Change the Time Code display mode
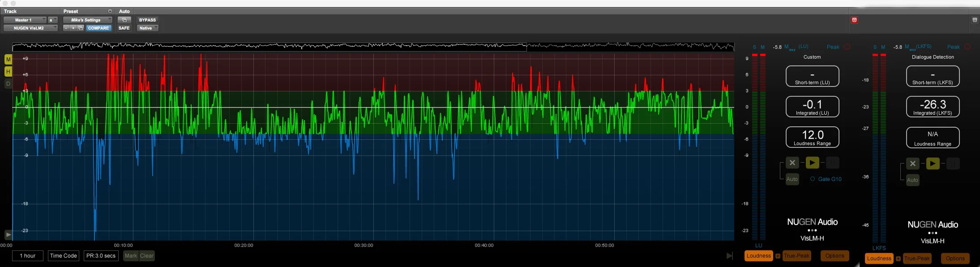980x267 pixels. point(64,256)
